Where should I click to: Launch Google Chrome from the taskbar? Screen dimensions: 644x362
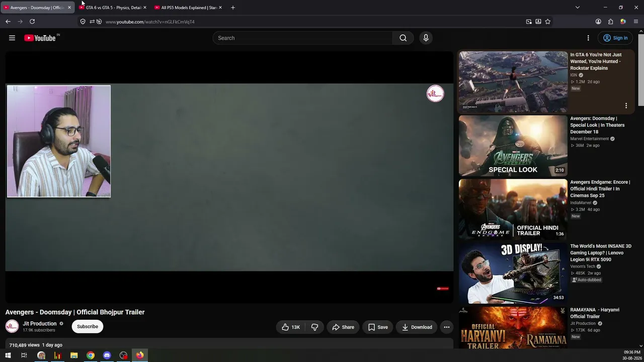coord(91,355)
